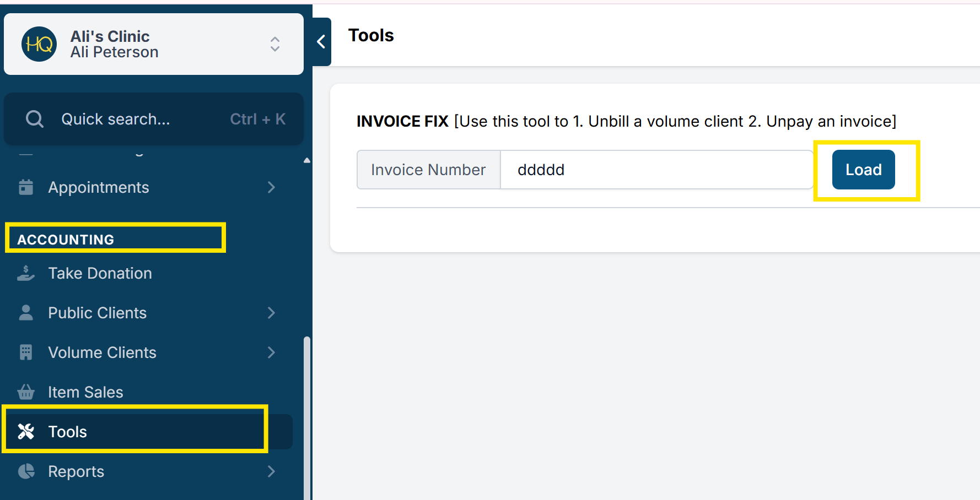Click the sidebar scroll up arrow
This screenshot has width=980, height=500.
[307, 160]
